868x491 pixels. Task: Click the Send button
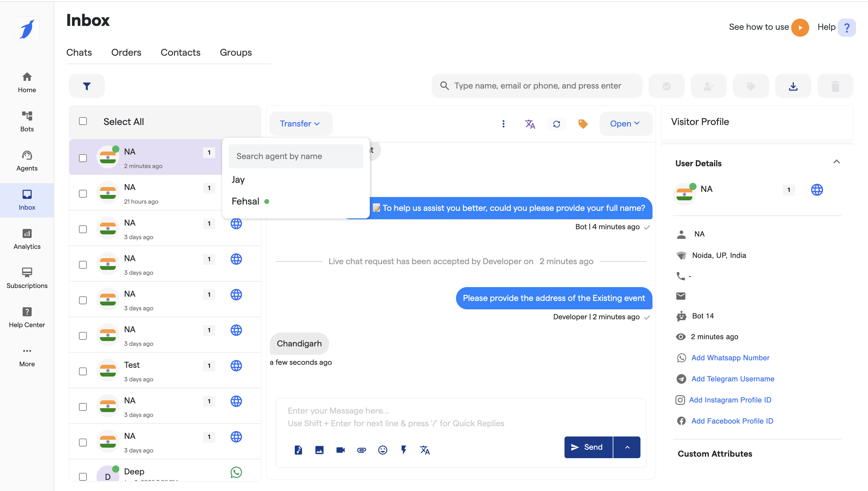point(588,447)
